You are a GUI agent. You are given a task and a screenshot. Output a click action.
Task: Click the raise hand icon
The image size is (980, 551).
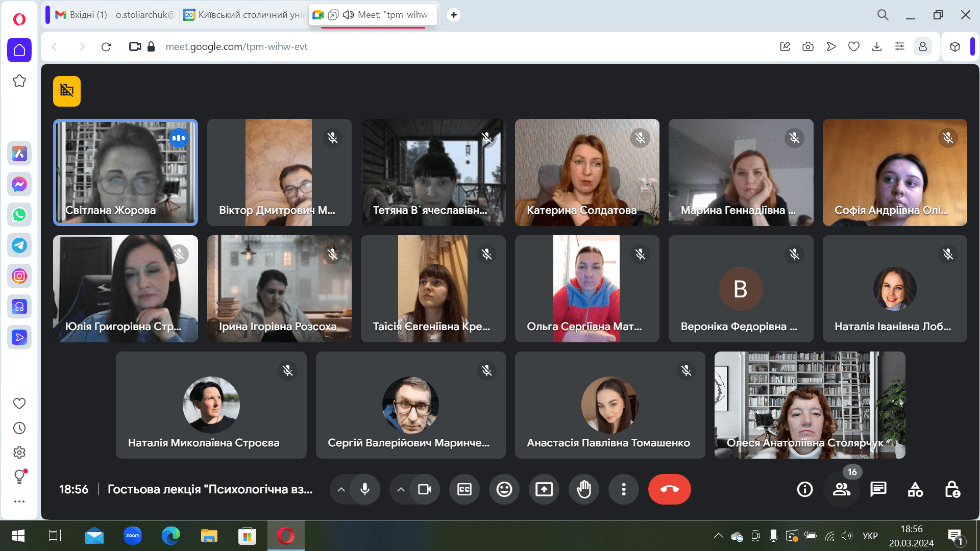pyautogui.click(x=584, y=489)
